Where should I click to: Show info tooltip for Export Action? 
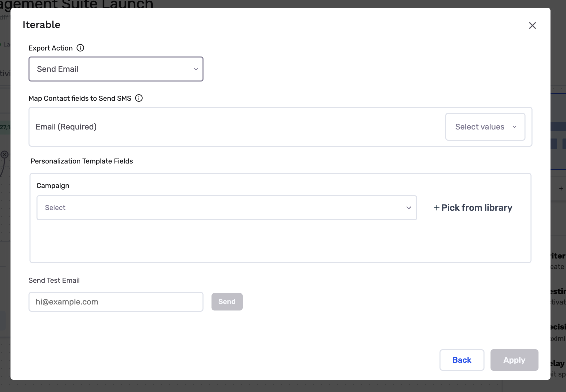tap(80, 48)
